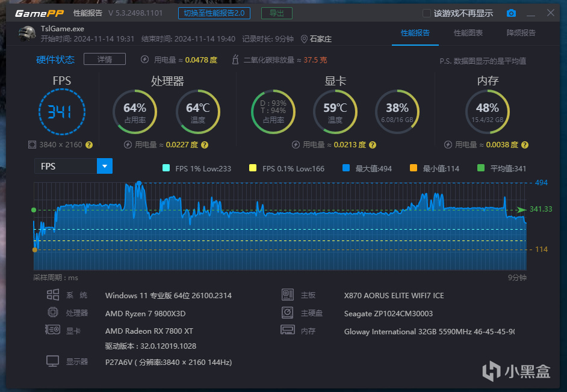Click help icon next to 0.0038 度
The image size is (567, 392).
[525, 145]
